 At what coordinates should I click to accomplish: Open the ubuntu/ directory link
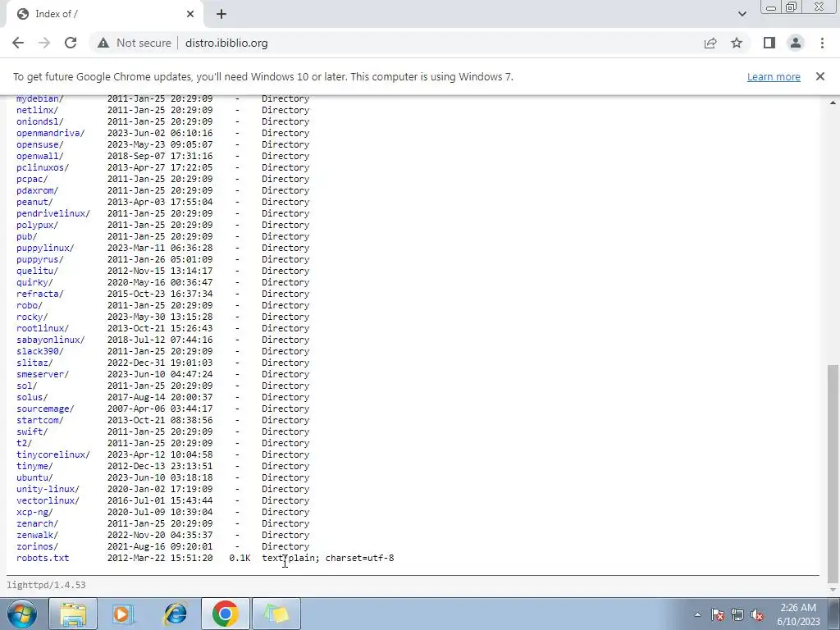[x=34, y=477]
